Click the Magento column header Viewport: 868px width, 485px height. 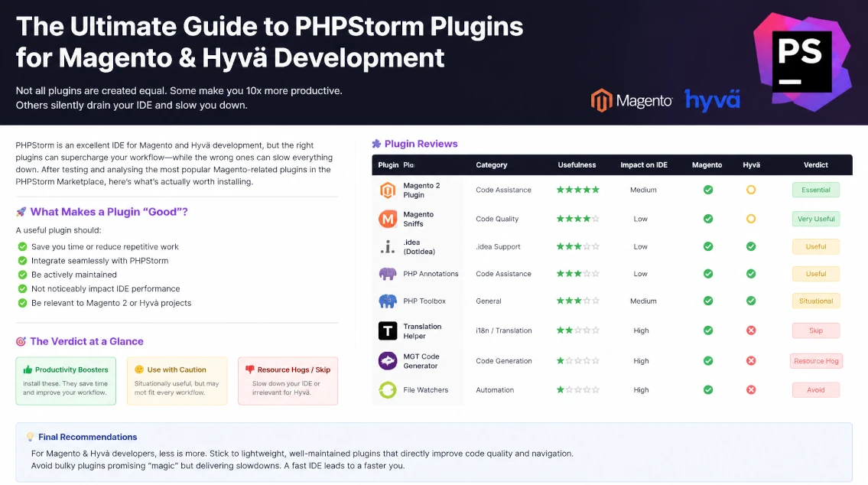point(707,165)
